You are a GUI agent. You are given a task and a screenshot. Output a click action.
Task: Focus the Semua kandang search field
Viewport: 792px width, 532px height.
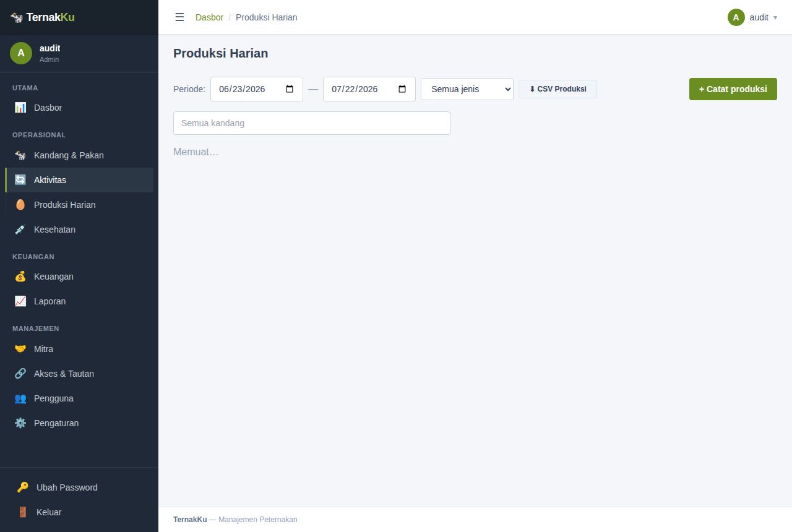pyautogui.click(x=312, y=123)
